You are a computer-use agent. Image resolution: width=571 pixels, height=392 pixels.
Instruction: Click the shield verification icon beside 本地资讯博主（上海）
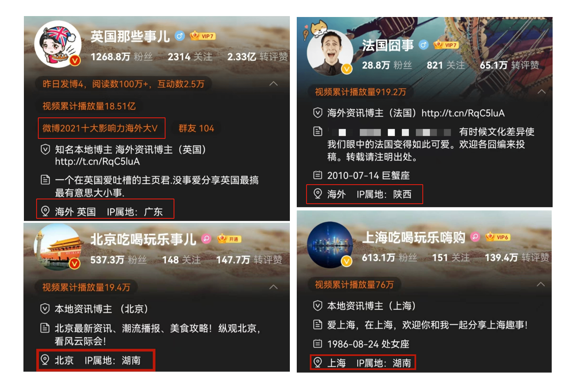tap(317, 306)
